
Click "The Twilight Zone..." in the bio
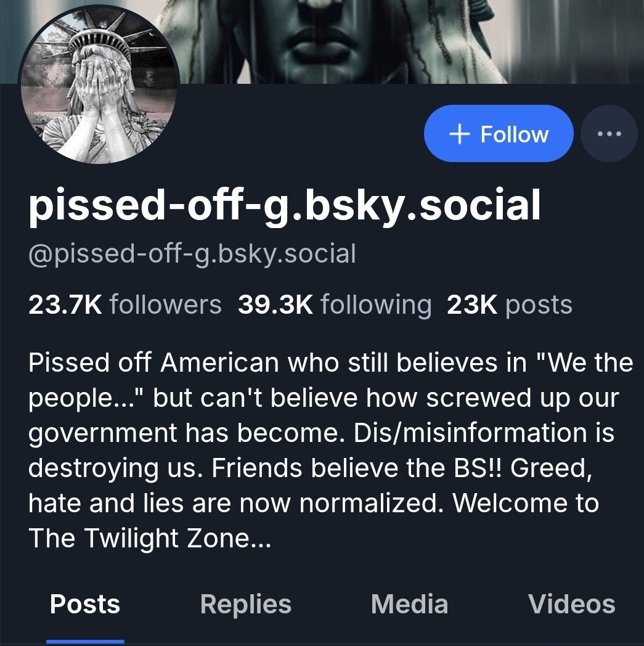point(149,539)
